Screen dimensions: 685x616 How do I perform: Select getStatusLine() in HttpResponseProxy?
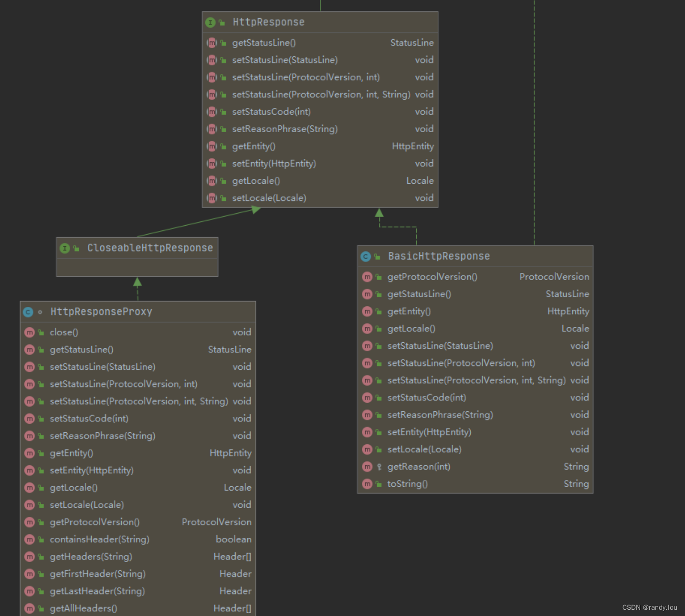tap(82, 350)
